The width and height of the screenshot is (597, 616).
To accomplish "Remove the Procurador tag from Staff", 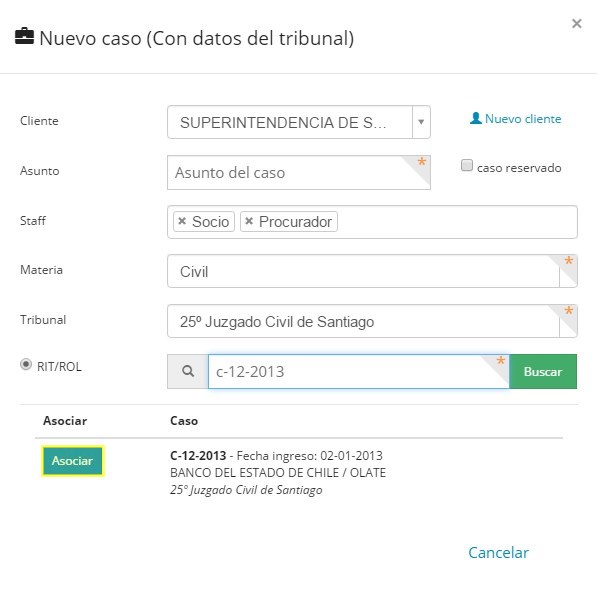I will point(249,221).
